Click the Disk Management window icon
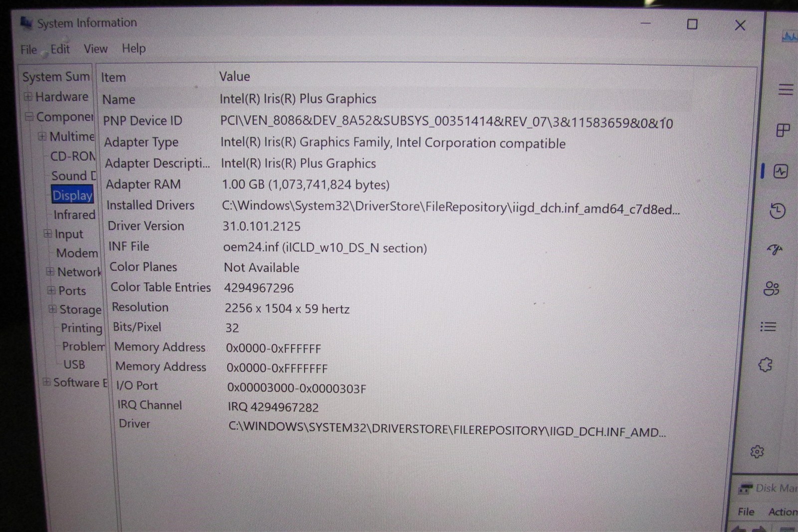Screen dimensions: 798x532 click(746, 488)
